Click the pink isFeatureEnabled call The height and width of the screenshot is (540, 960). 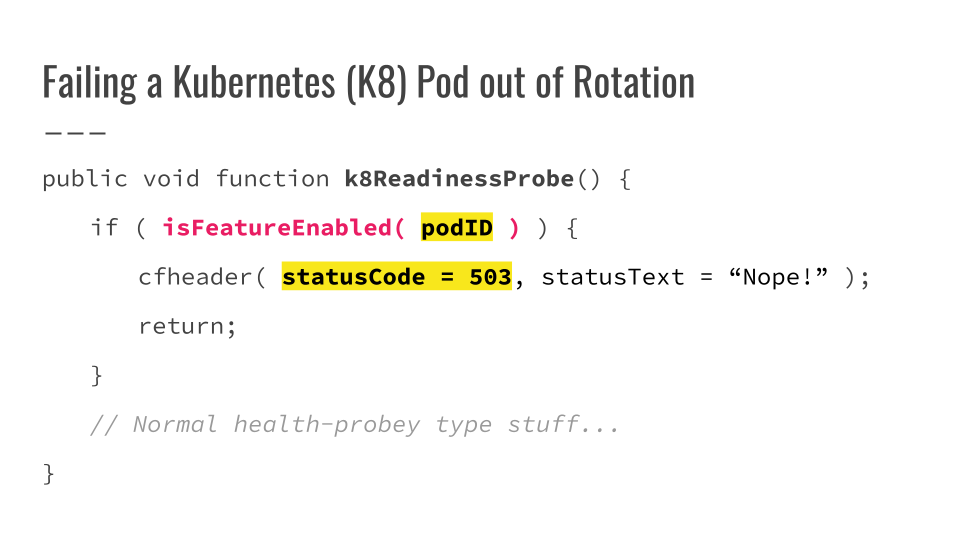283,228
